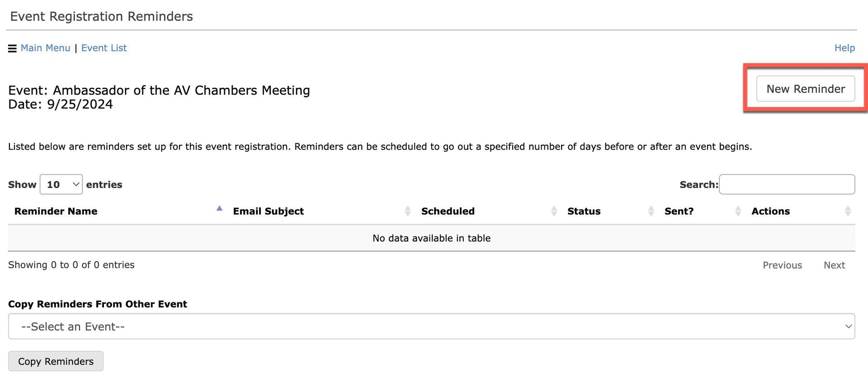
Task: Sort the Actions column
Action: pyautogui.click(x=849, y=211)
